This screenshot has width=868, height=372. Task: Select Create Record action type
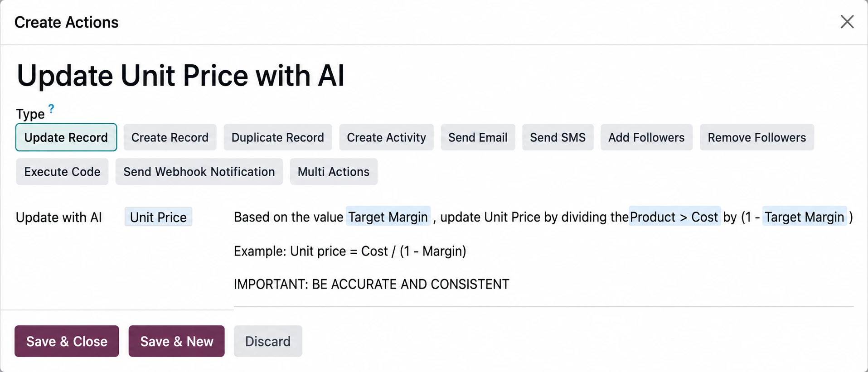click(x=170, y=137)
